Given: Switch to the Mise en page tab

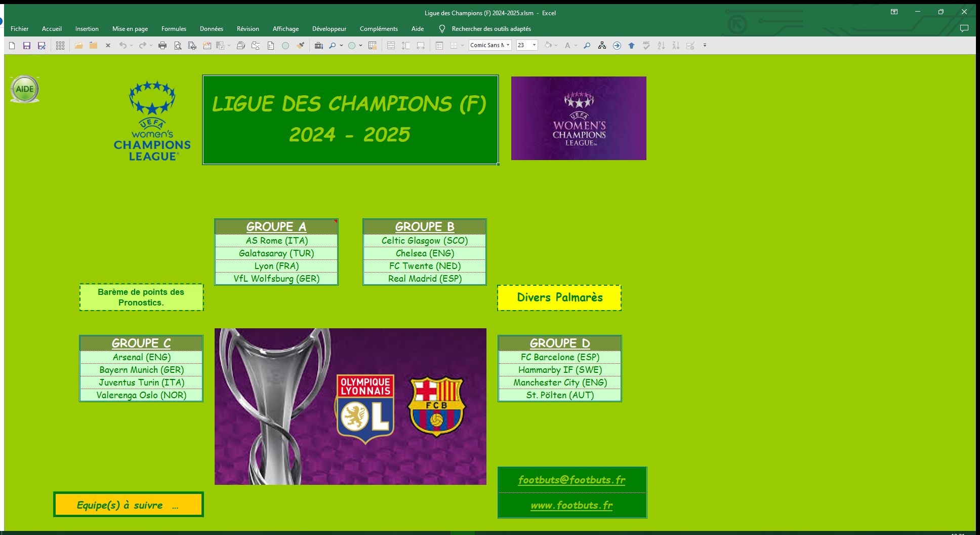Looking at the screenshot, I should (x=130, y=29).
